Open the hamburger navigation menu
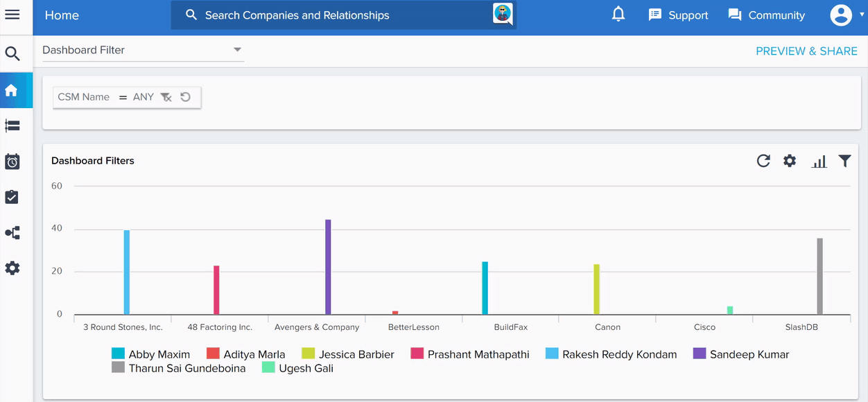This screenshot has width=868, height=402. click(12, 15)
